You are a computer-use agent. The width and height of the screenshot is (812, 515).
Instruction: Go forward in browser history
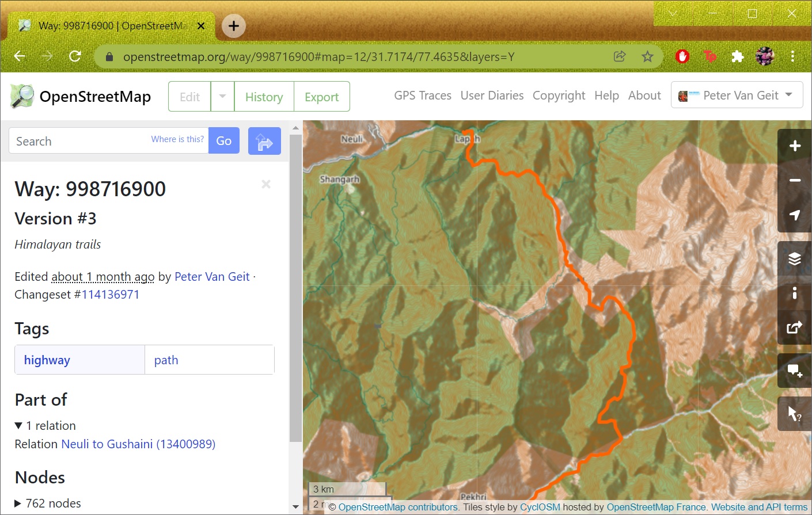pyautogui.click(x=47, y=56)
